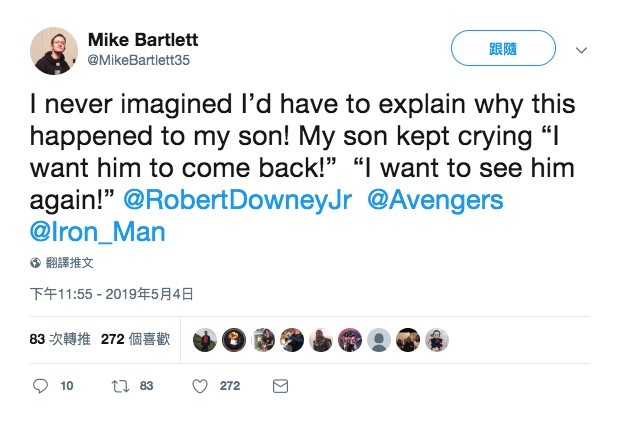The image size is (627, 423).
Task: Open Mike Bartlett's profile avatar
Action: pyautogui.click(x=55, y=49)
